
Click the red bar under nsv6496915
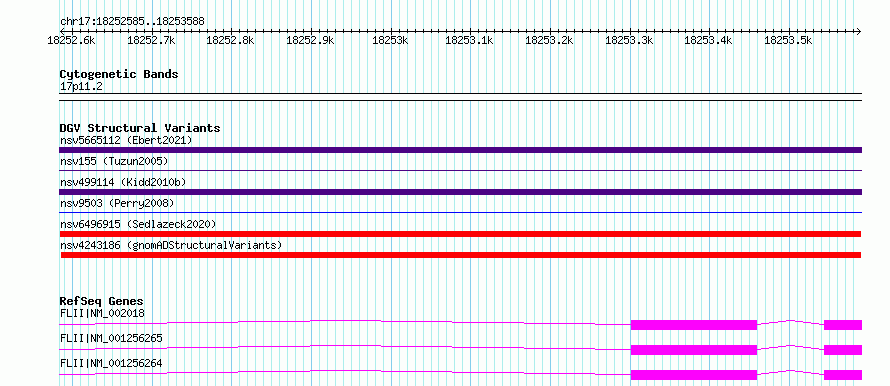pos(460,234)
